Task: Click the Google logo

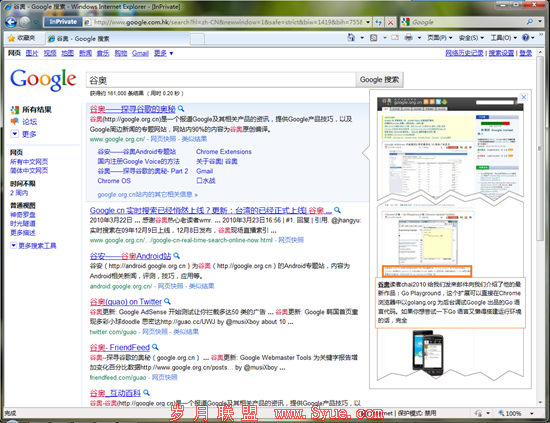Action: pyautogui.click(x=43, y=80)
